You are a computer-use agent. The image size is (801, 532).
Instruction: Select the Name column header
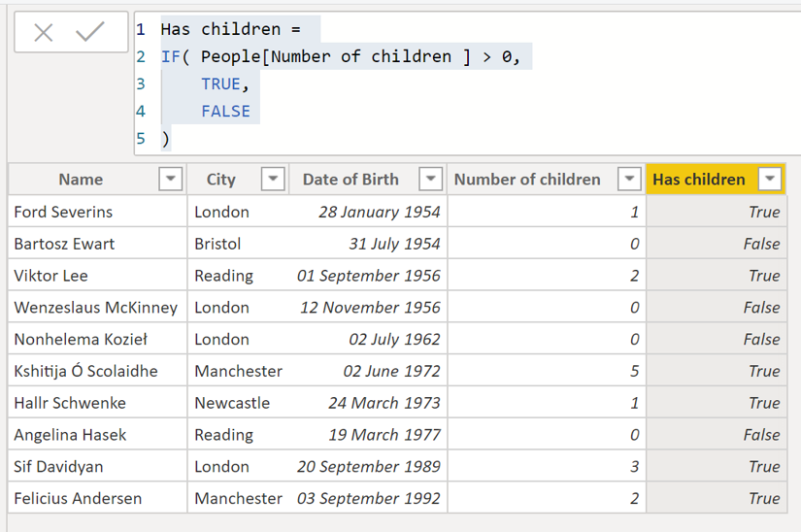[81, 180]
